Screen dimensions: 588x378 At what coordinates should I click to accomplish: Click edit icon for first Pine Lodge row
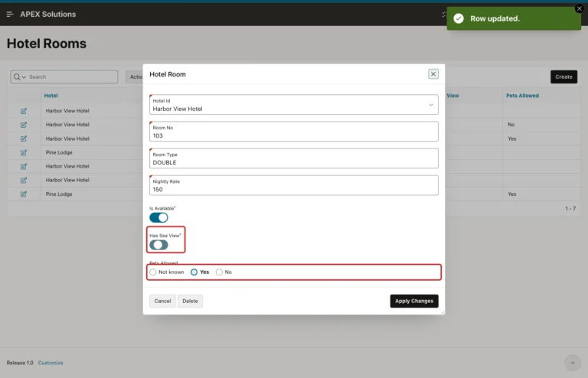click(x=24, y=152)
